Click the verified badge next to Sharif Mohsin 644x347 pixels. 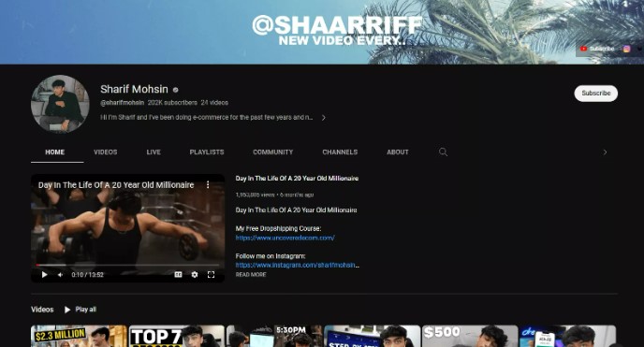176,90
